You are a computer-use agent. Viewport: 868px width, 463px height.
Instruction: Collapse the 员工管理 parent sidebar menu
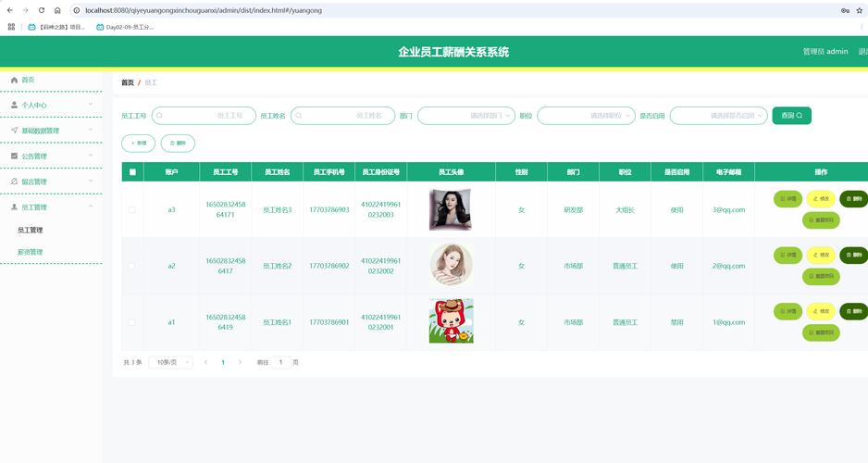(51, 206)
